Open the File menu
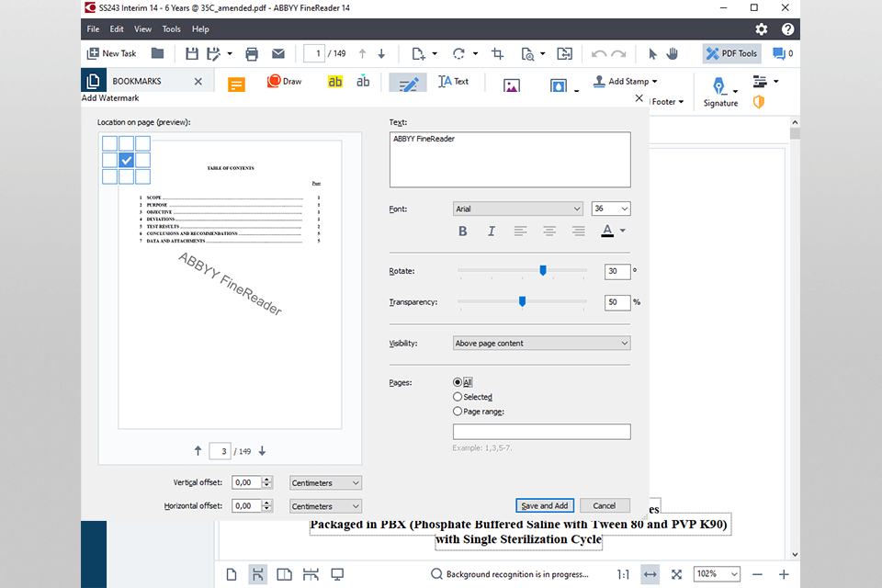The height and width of the screenshot is (588, 882). pyautogui.click(x=93, y=29)
